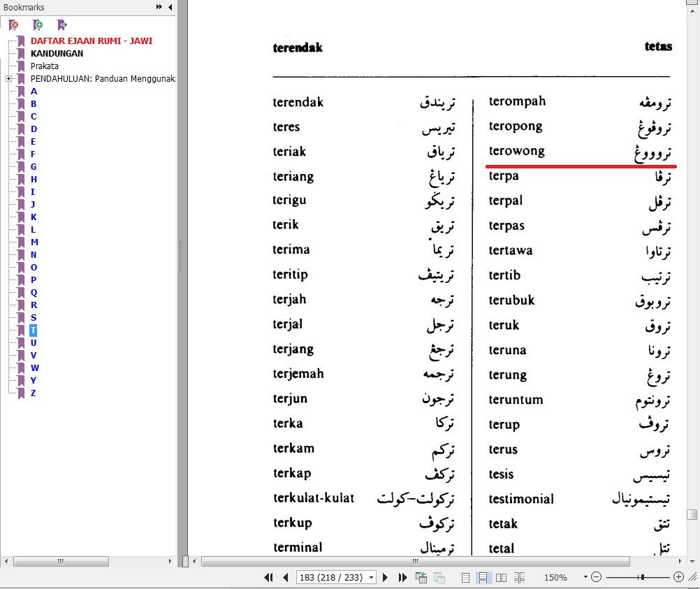Screen dimensions: 700x589
Task: Select continuous page layout icon
Action: coord(483,578)
